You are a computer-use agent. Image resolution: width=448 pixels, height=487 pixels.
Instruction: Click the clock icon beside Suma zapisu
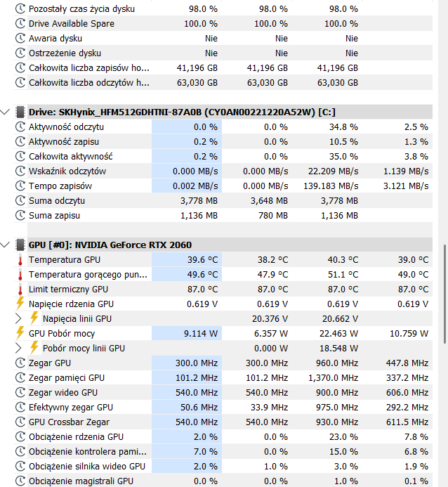[x=20, y=215]
